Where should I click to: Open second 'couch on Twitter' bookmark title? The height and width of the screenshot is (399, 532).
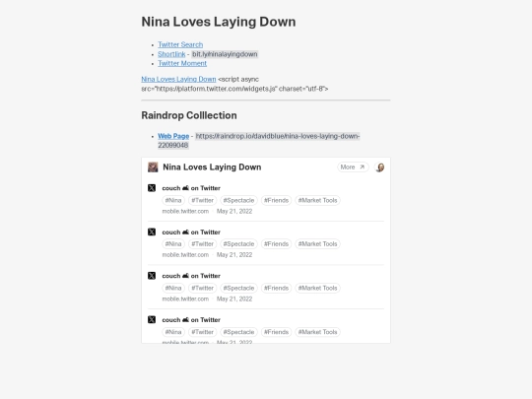191,233
